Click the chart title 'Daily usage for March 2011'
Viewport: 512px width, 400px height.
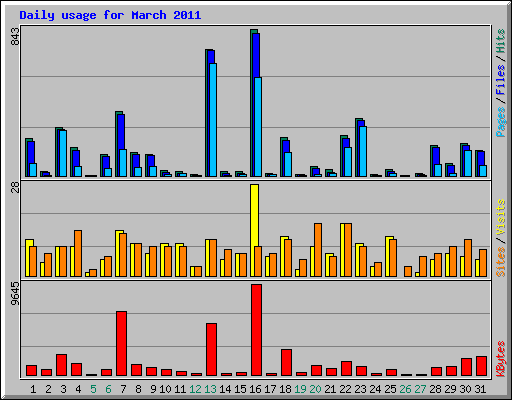point(110,15)
